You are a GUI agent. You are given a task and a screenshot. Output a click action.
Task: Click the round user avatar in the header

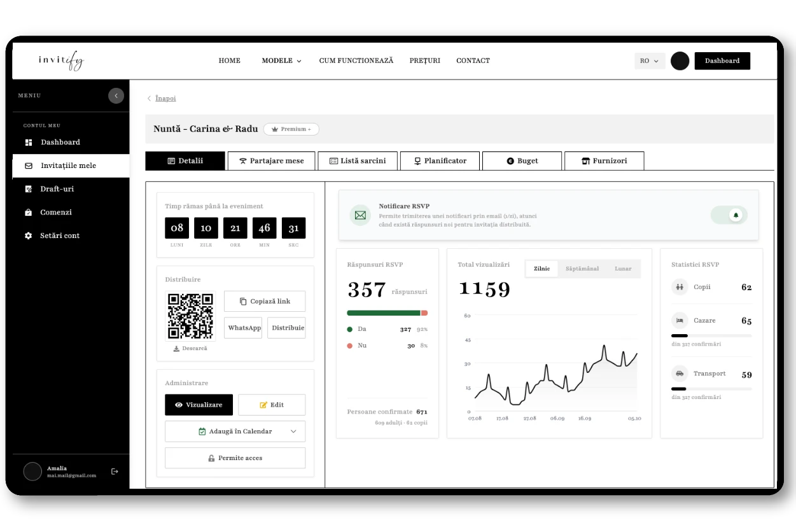pos(680,61)
